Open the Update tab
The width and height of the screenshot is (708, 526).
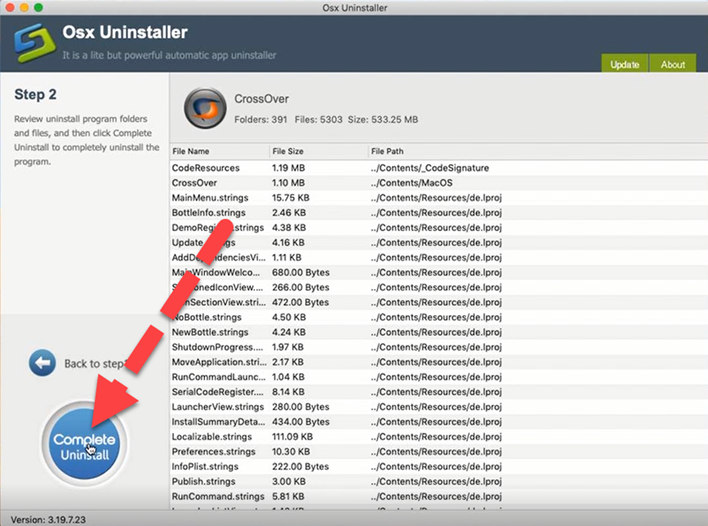(x=624, y=64)
